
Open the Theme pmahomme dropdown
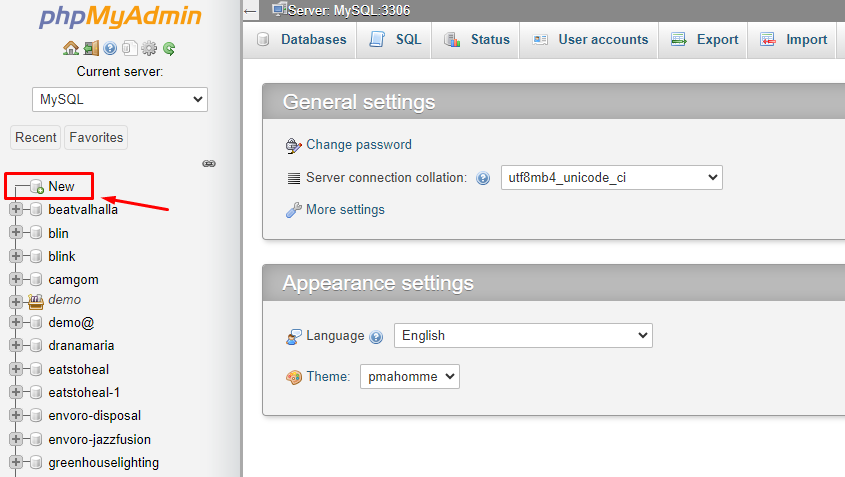(409, 377)
